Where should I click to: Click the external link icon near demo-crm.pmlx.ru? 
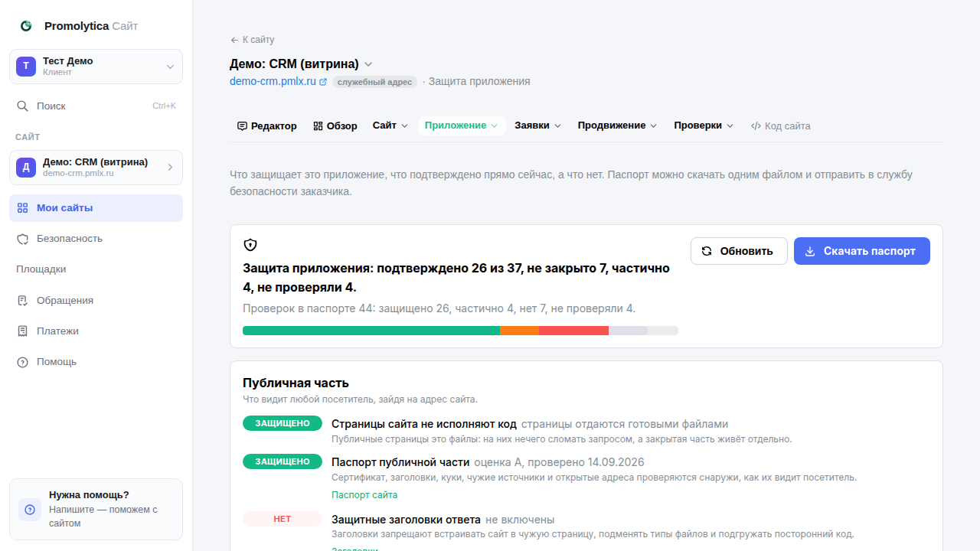[323, 82]
